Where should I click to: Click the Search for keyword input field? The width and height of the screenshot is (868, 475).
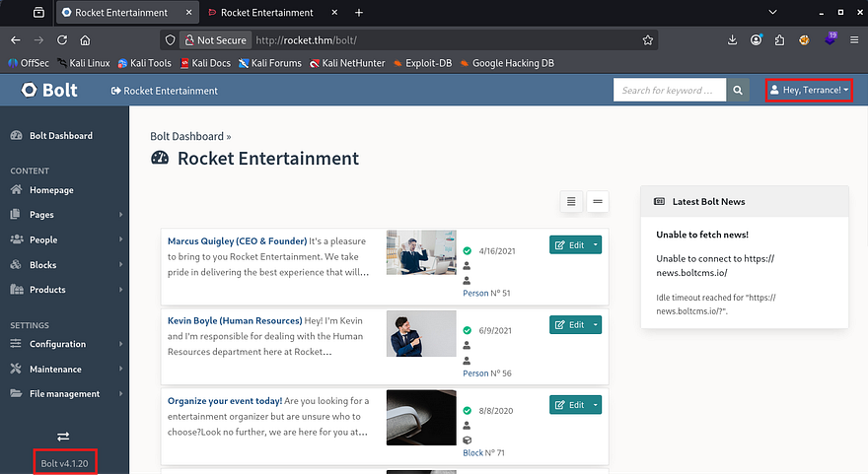[x=669, y=91]
